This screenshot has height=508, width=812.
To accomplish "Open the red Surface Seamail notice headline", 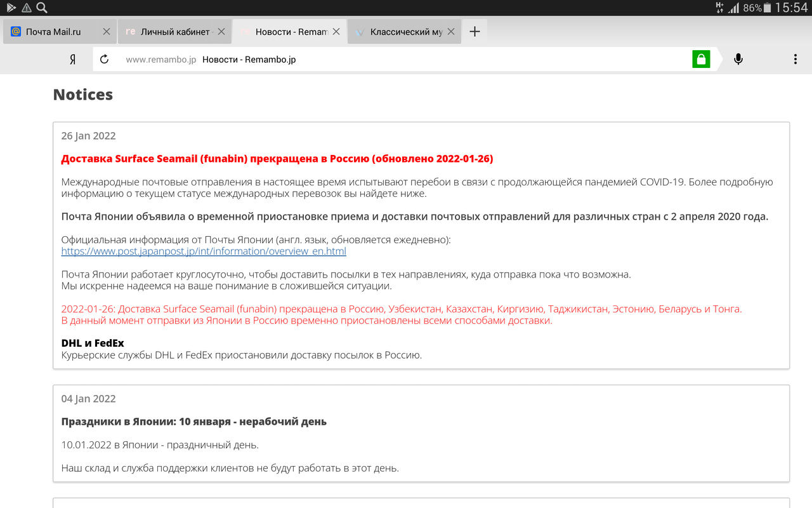I will [x=277, y=159].
